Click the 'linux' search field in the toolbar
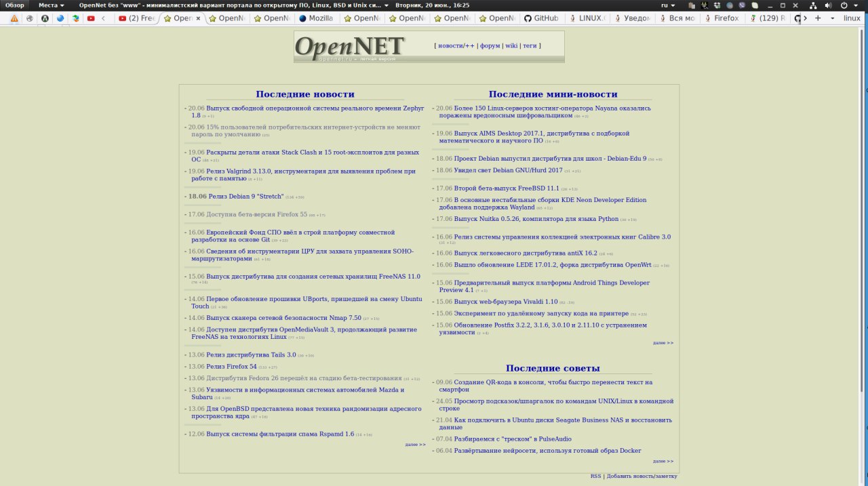 pos(852,18)
